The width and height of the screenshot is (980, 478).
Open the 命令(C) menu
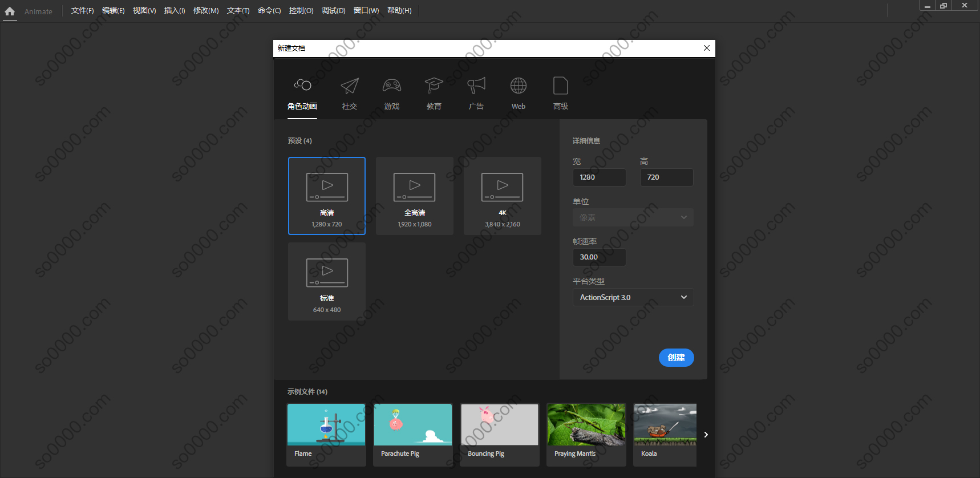click(269, 11)
